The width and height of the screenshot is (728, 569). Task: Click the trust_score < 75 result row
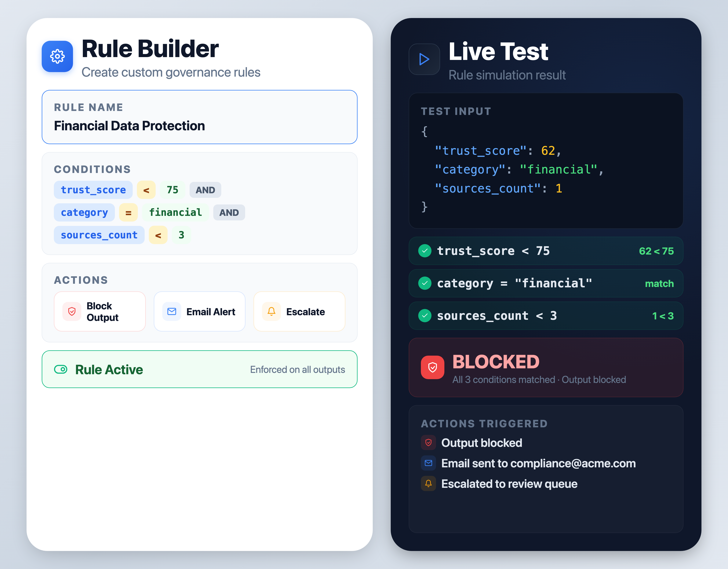pyautogui.click(x=546, y=251)
